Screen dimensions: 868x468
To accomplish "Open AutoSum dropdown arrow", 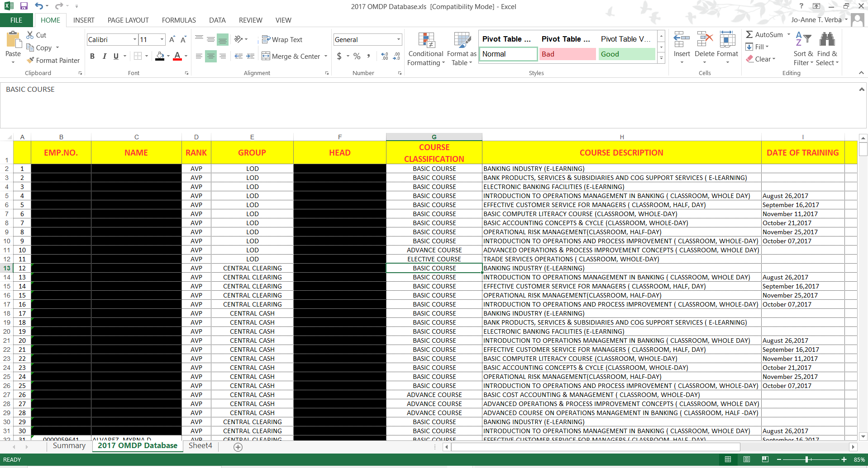I will click(789, 34).
